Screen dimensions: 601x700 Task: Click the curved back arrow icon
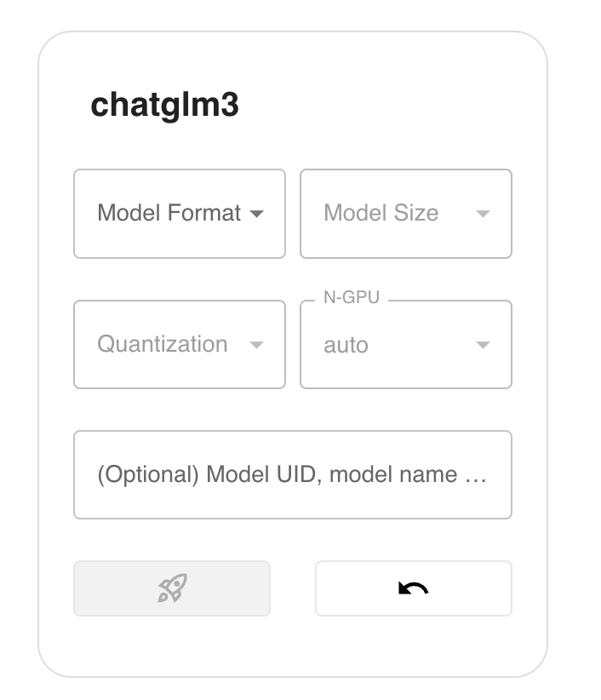coord(413,588)
